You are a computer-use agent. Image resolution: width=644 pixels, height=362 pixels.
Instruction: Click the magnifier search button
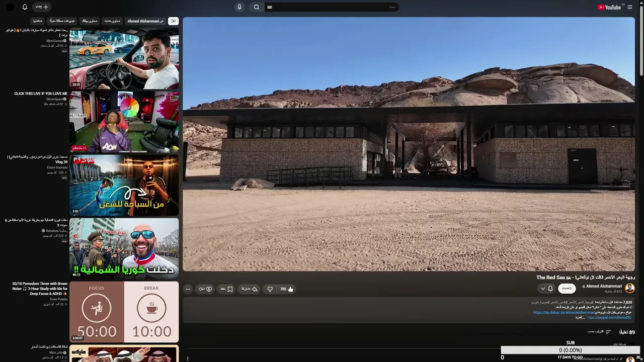pyautogui.click(x=257, y=7)
